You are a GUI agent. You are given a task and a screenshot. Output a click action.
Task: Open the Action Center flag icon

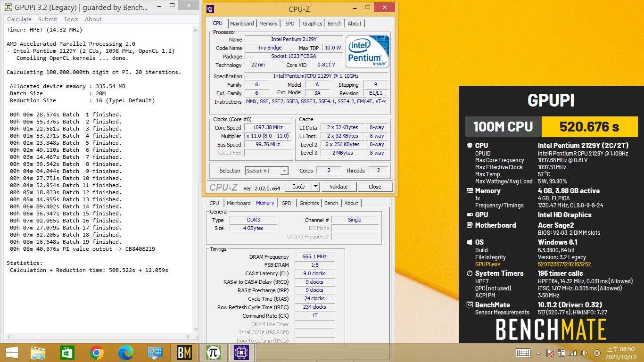pyautogui.click(x=550, y=353)
